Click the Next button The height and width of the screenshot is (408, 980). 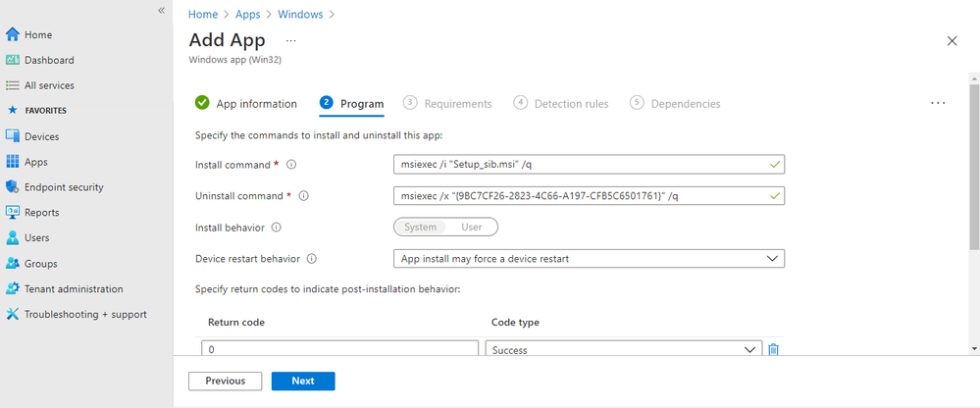(x=303, y=381)
